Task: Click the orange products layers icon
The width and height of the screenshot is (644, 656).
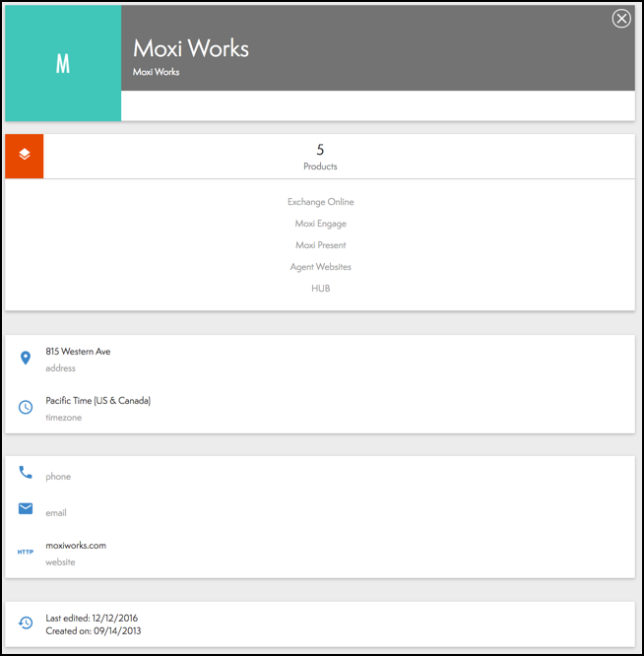Action: tap(25, 156)
